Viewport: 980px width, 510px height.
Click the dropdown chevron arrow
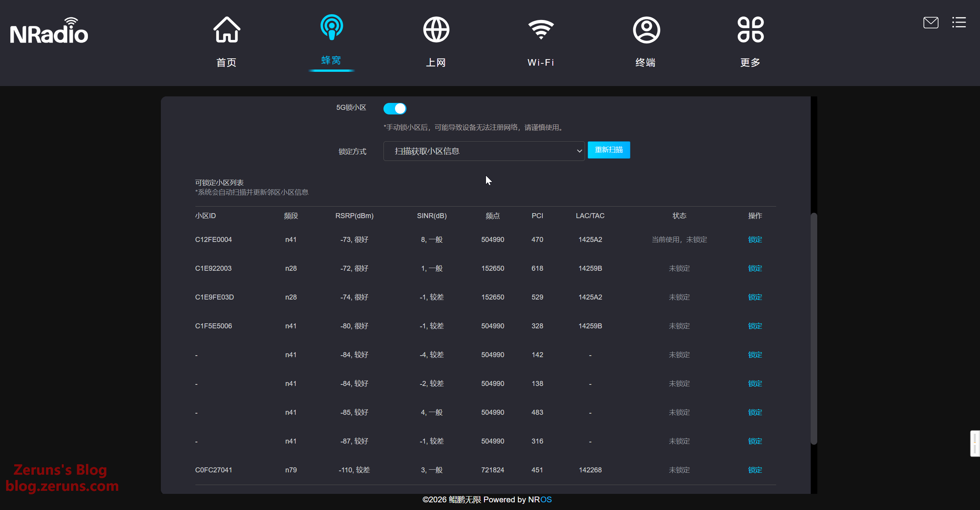tap(579, 151)
